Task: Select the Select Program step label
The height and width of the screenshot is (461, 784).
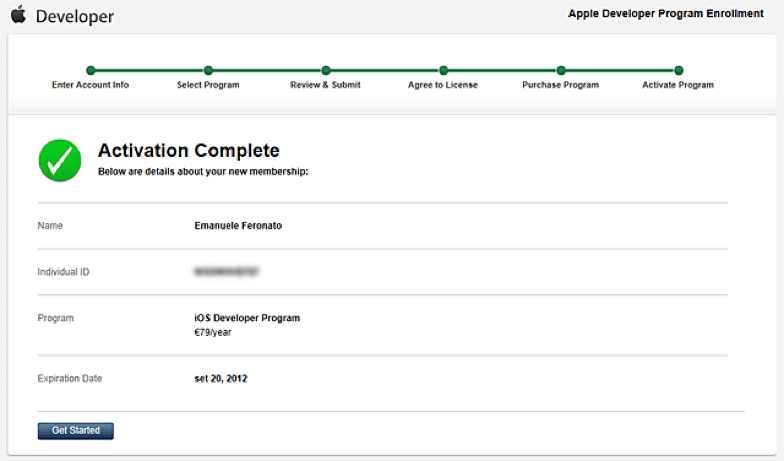Action: (208, 86)
